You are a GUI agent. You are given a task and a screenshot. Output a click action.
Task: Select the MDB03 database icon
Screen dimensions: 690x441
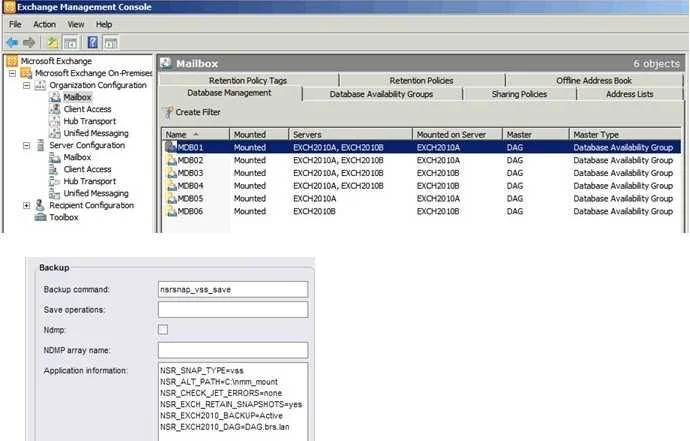pos(171,173)
